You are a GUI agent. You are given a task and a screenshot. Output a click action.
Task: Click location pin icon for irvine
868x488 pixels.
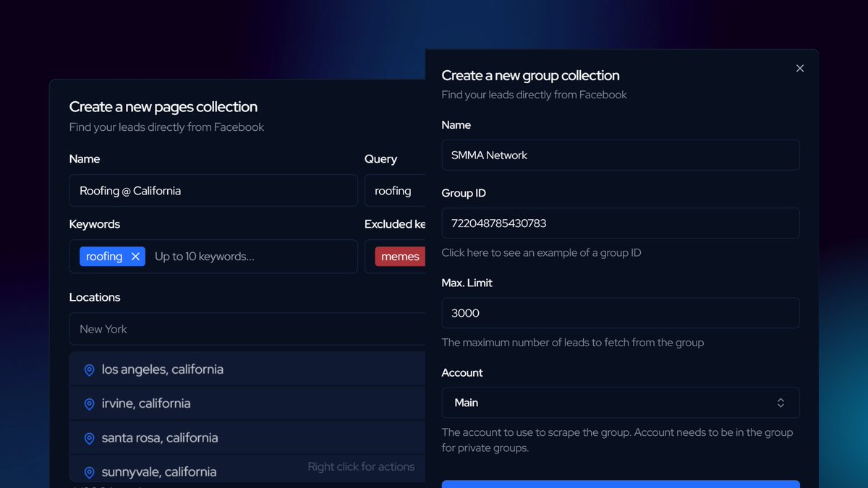[x=90, y=404]
